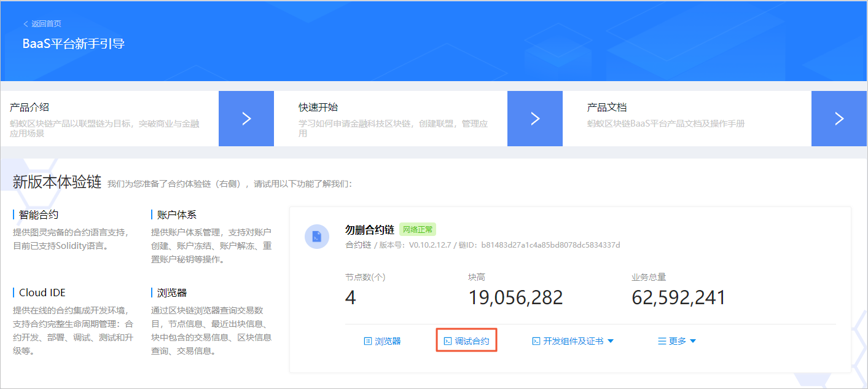Click the 浏览器 feature heading on the left
868x389 pixels.
[x=172, y=293]
